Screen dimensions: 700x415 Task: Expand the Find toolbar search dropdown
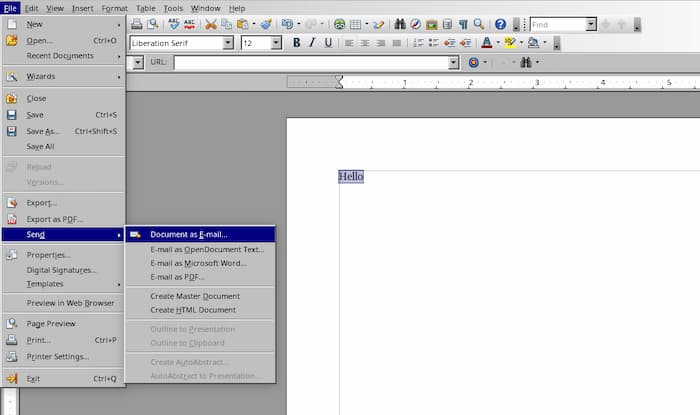coord(591,24)
